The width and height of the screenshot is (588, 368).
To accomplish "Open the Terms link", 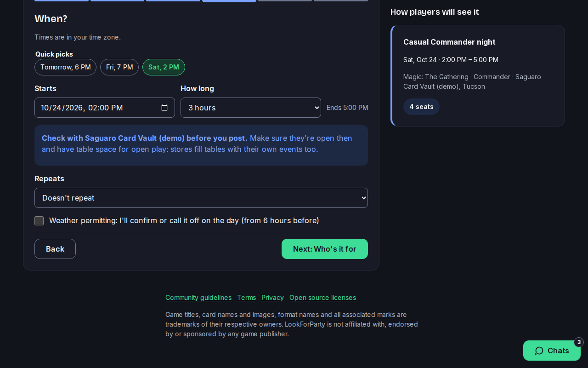I will click(247, 298).
